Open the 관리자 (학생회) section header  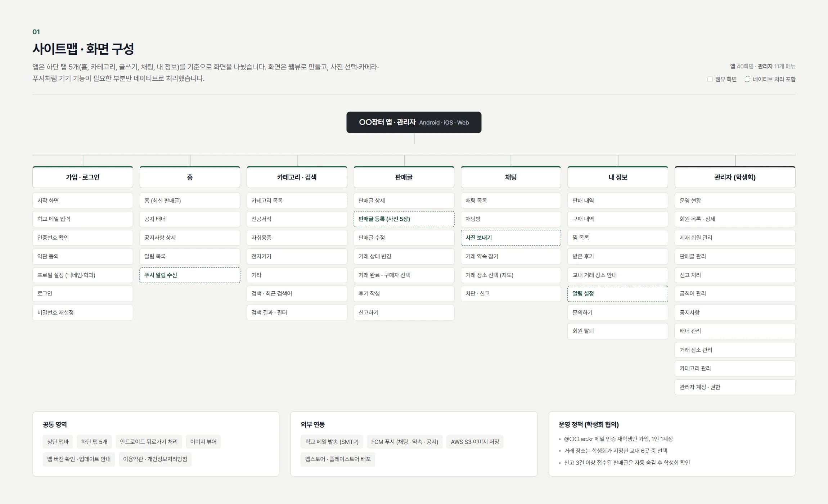point(735,177)
